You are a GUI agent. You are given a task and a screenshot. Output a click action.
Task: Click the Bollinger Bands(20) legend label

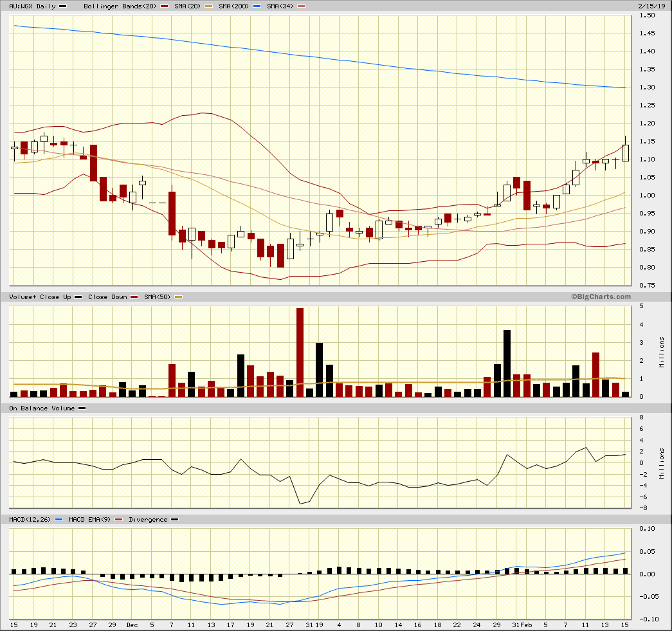point(120,6)
